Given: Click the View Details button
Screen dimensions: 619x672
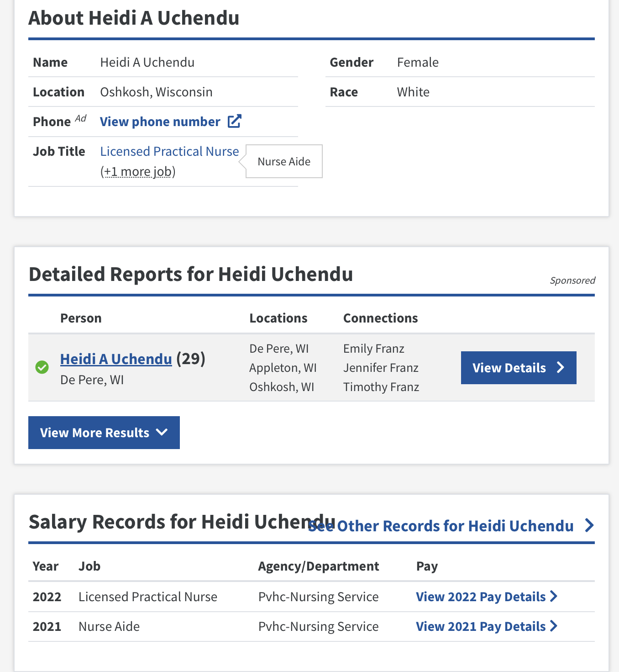Looking at the screenshot, I should coord(519,368).
